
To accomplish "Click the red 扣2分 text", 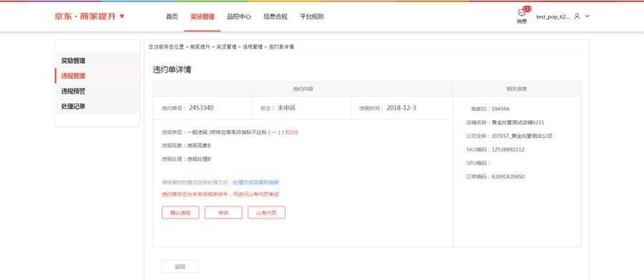I will tap(292, 132).
